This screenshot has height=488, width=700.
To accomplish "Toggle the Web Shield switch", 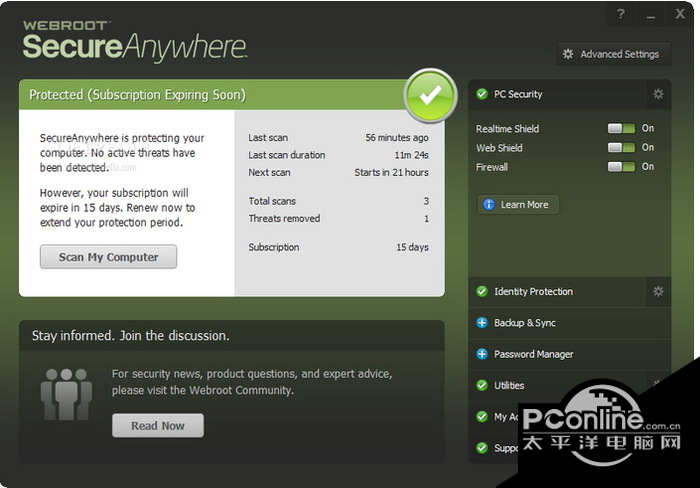I will pyautogui.click(x=621, y=147).
